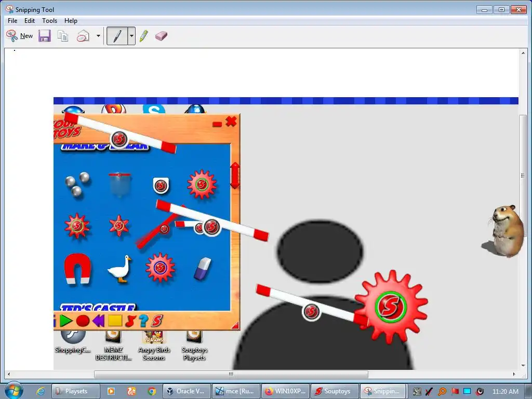Image resolution: width=532 pixels, height=399 pixels.
Task: Open the Send Snip dropdown arrow
Action: pyautogui.click(x=98, y=36)
